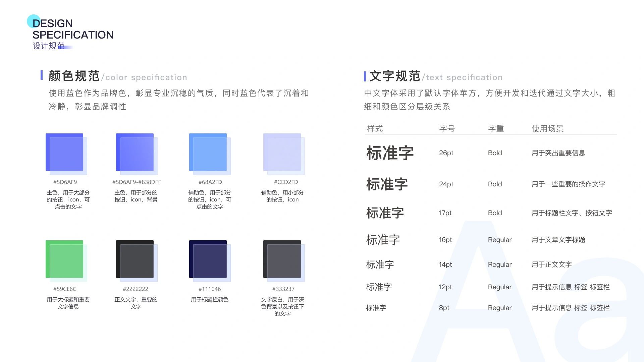
Task: Click the 文字规范 section heading
Action: click(x=395, y=76)
